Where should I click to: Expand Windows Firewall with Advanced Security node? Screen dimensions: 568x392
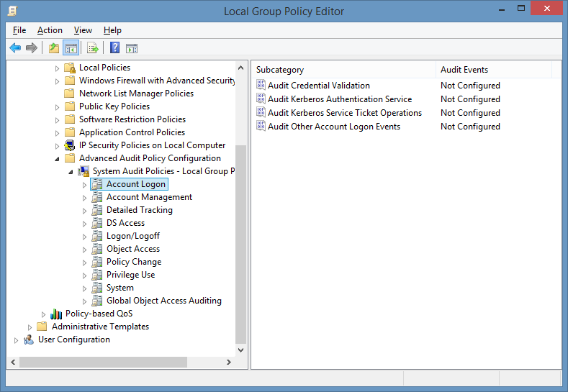57,81
